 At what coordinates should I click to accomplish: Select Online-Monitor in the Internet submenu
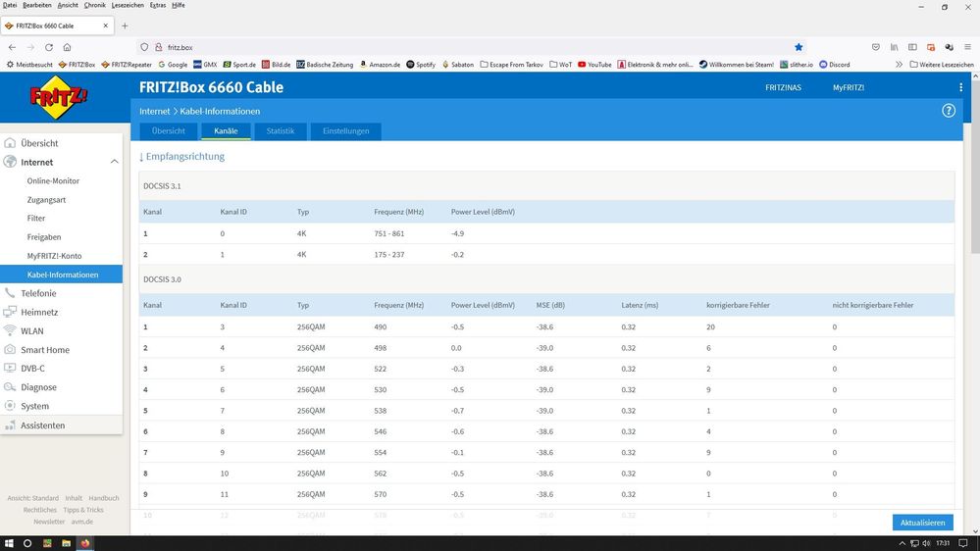pos(53,181)
